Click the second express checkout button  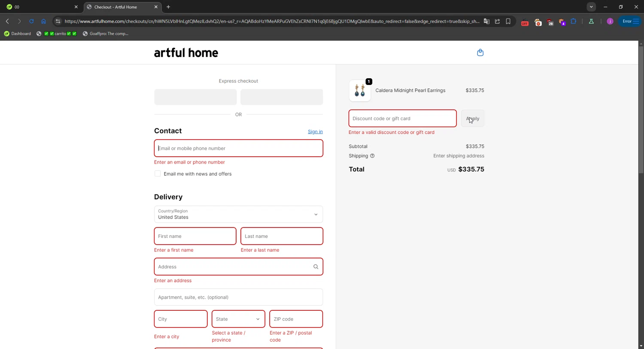coord(282,97)
